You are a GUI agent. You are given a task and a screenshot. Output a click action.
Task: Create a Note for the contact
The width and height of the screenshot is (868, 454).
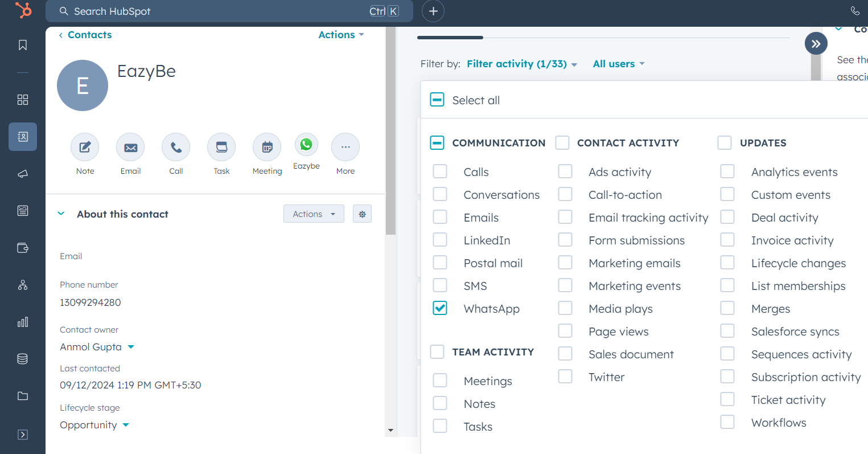pos(85,148)
